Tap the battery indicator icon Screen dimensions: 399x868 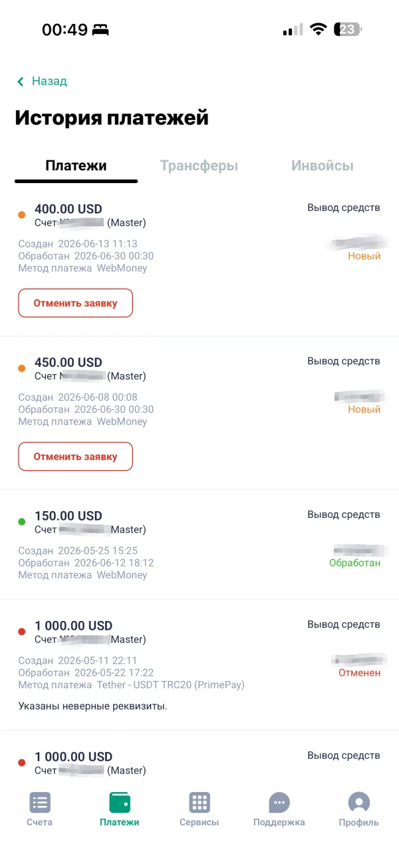349,29
